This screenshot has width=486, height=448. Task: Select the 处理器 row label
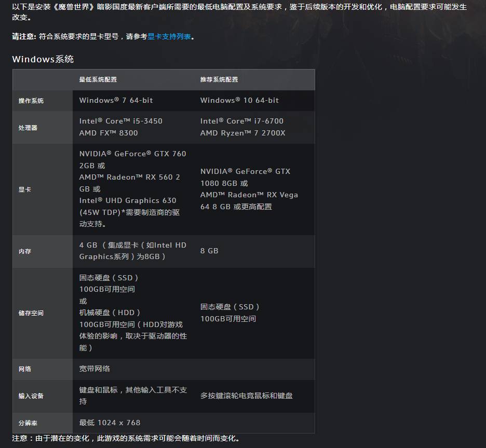coord(28,128)
